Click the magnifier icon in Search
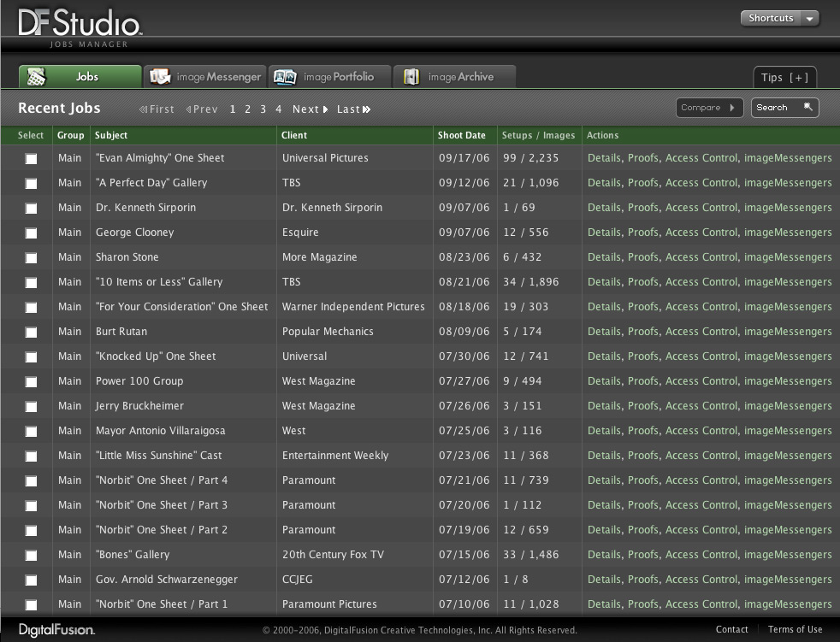This screenshot has width=840, height=642. pos(807,108)
